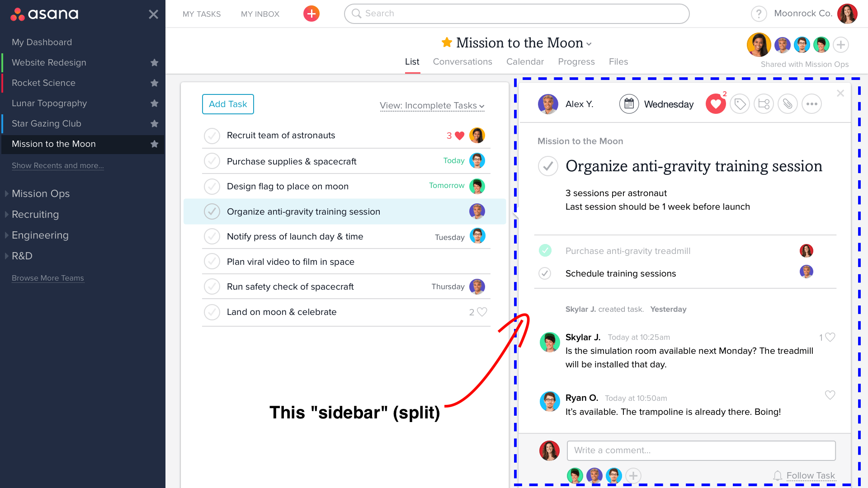Viewport: 868px width, 488px height.
Task: Toggle completion of Organize anti-gravity training session
Action: (x=213, y=211)
